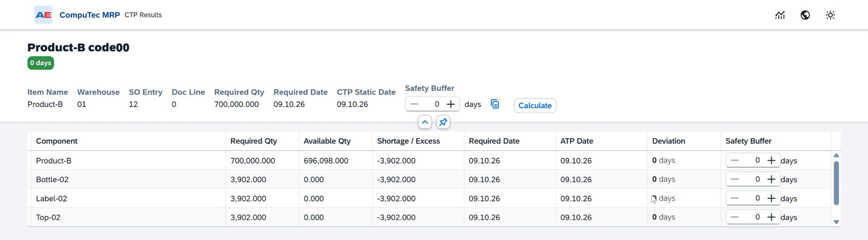This screenshot has height=240, width=868.
Task: Increase Safety Buffer for Top-02 row
Action: pyautogui.click(x=771, y=217)
